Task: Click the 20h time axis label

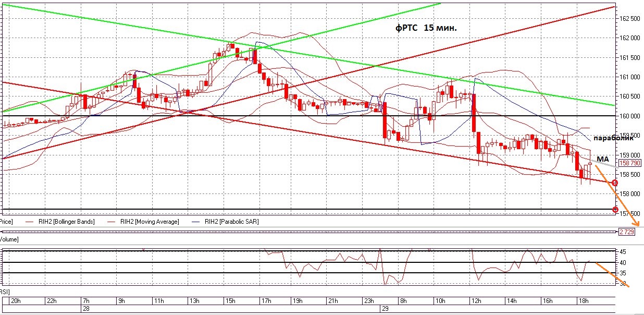Action: (x=16, y=301)
